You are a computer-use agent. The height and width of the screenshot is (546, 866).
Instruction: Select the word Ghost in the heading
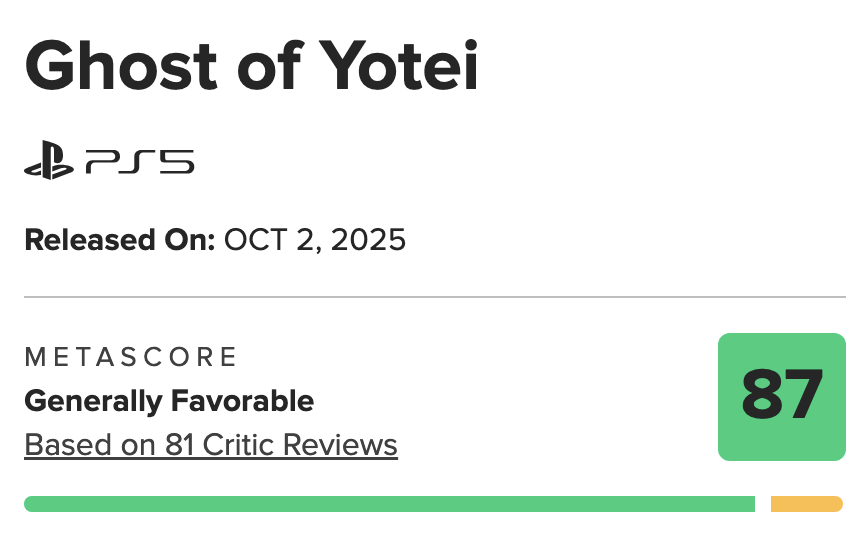coord(121,66)
